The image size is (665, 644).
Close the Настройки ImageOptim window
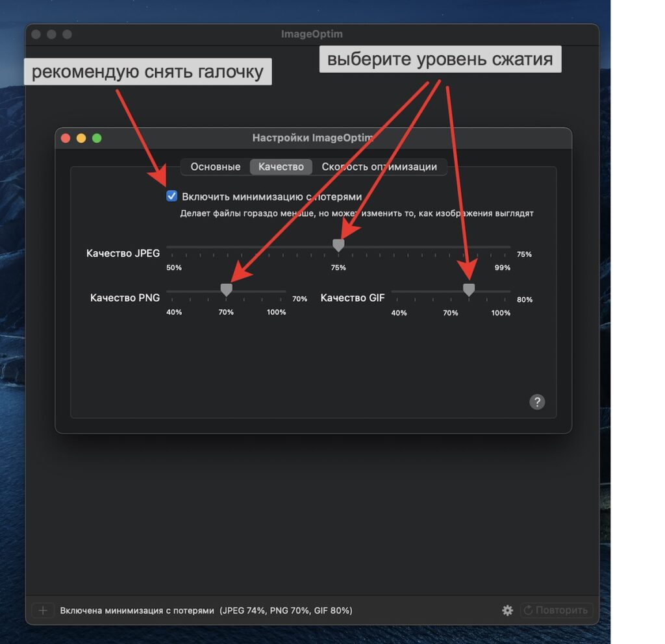(x=66, y=138)
